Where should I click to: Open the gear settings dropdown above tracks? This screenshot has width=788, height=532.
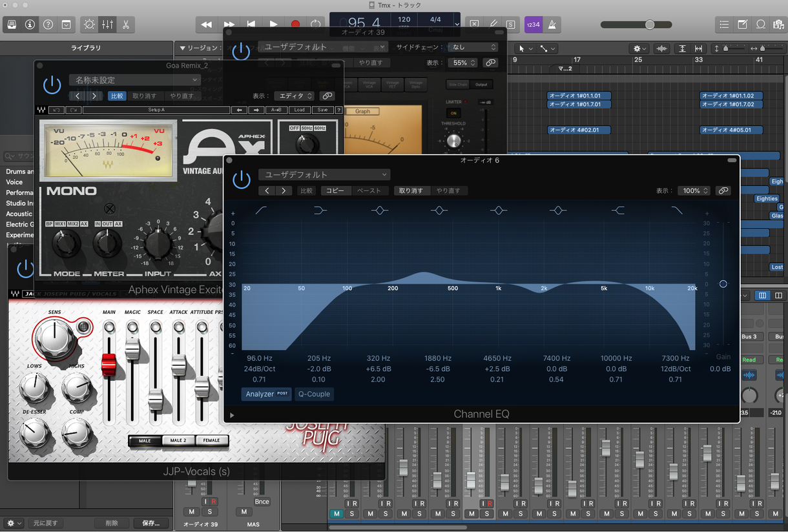[640, 48]
